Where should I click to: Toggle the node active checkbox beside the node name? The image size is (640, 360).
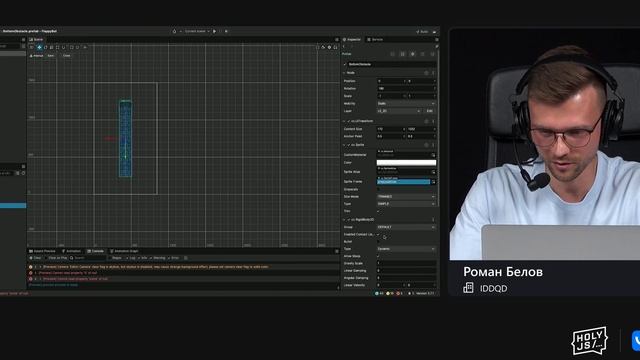coord(345,64)
